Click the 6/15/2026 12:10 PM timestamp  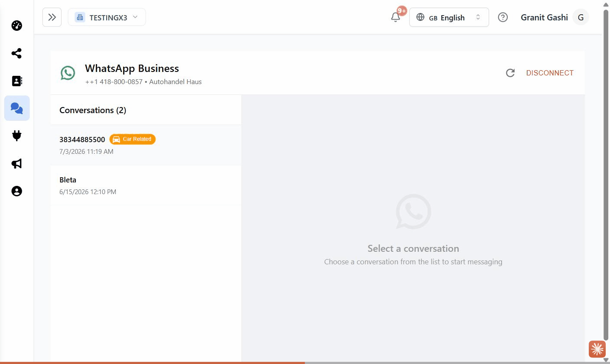(88, 192)
